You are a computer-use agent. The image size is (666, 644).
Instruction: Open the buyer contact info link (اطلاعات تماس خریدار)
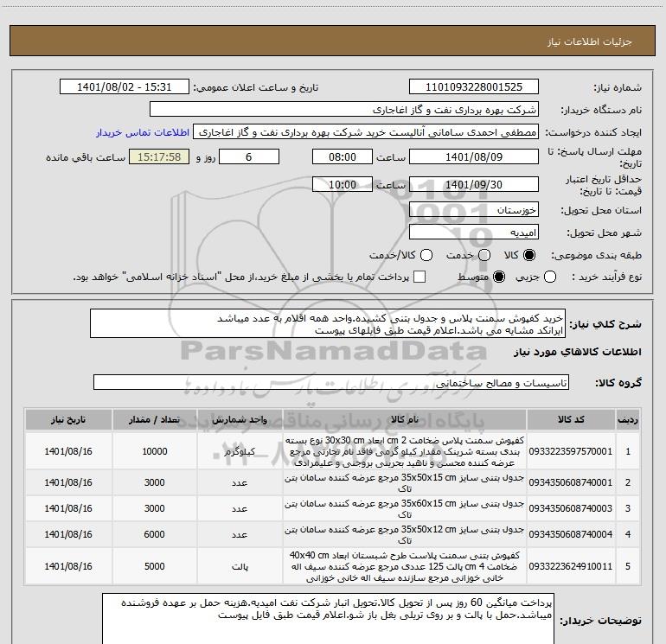(143, 132)
